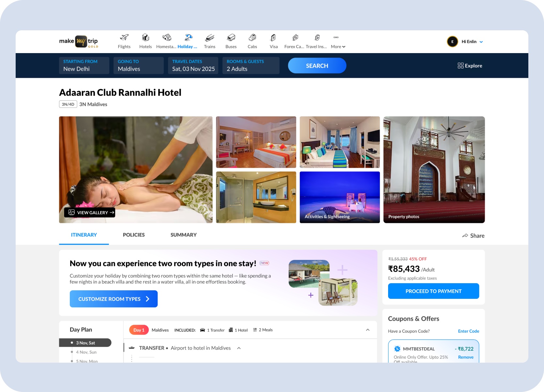Collapse the Airport to hotel transfer details
Screen dimensions: 544x392
(239, 348)
